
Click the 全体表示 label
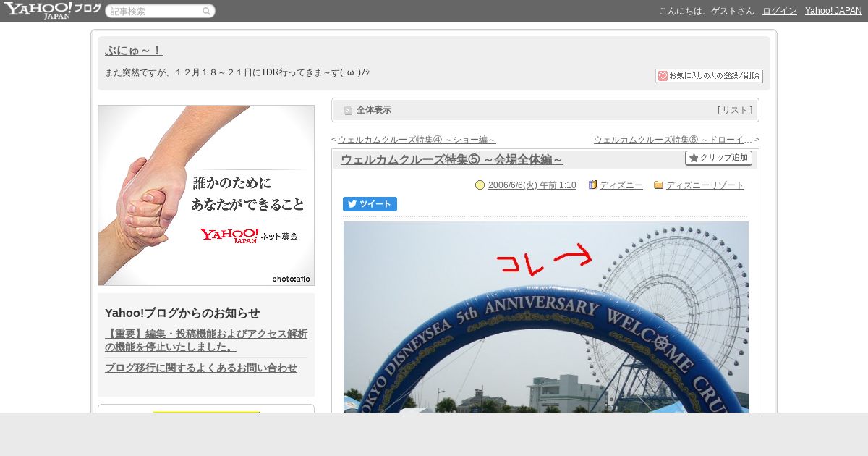[374, 110]
